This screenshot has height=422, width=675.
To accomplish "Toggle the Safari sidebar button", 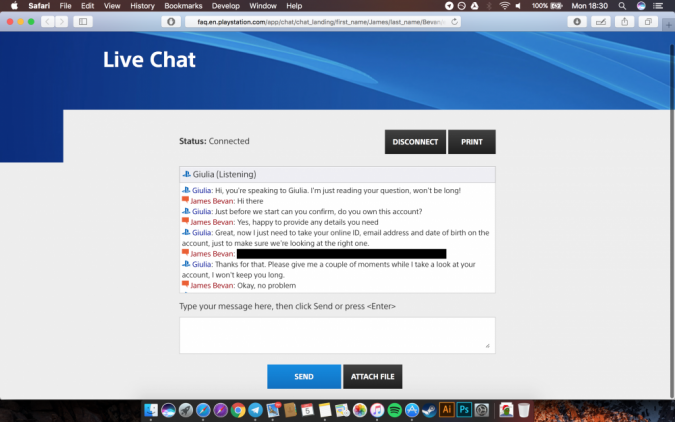I will click(x=82, y=21).
